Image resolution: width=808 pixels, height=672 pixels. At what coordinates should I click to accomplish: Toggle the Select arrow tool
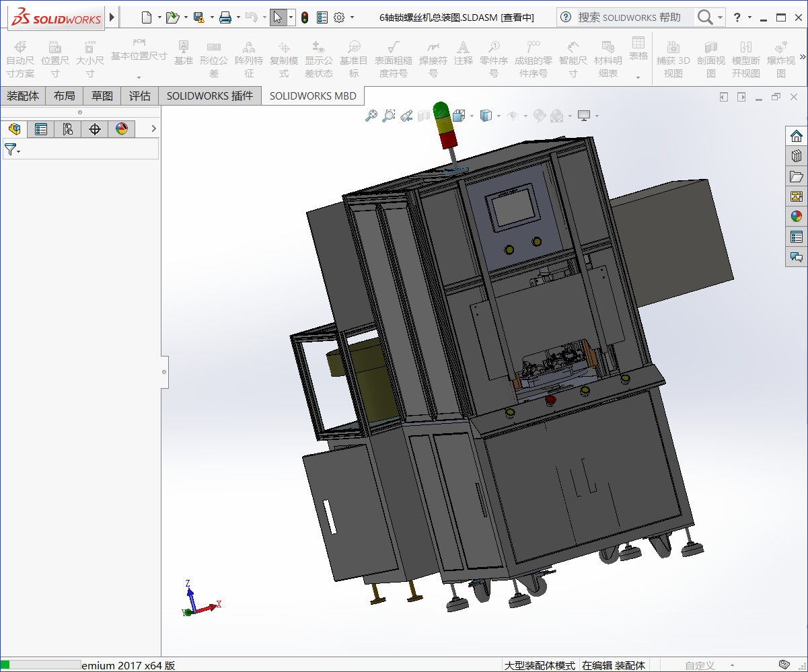(x=278, y=17)
